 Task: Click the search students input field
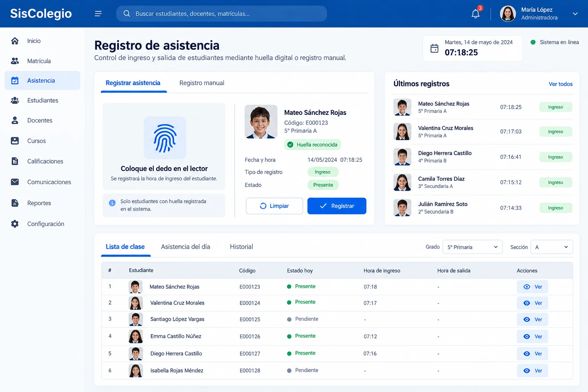tap(222, 14)
